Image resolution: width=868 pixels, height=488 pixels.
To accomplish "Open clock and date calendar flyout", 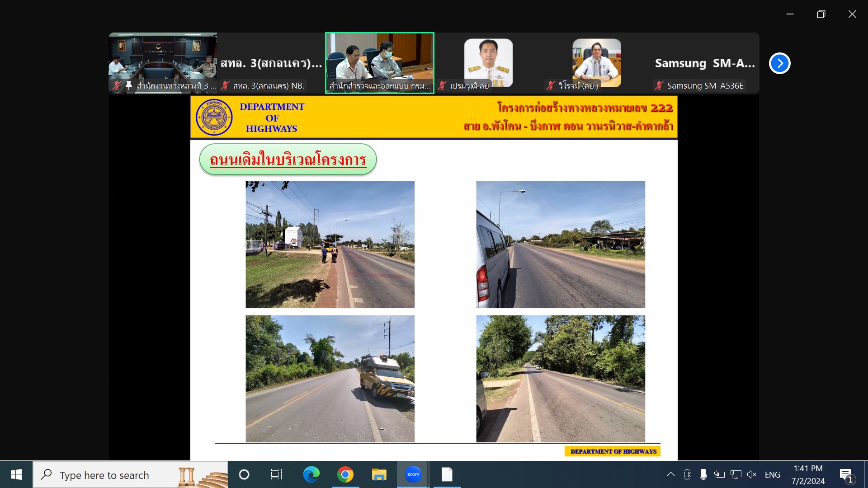I will pyautogui.click(x=808, y=474).
